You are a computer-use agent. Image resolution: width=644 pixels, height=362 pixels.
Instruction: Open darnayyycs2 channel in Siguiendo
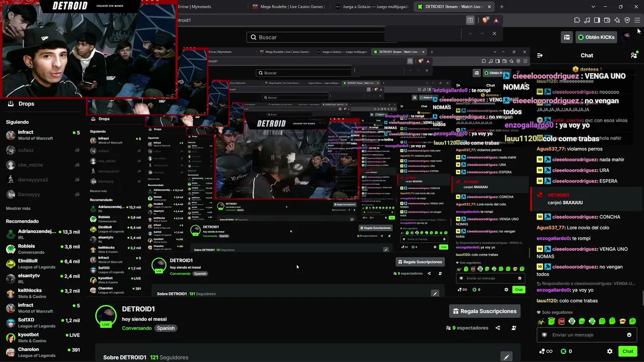pos(43,179)
